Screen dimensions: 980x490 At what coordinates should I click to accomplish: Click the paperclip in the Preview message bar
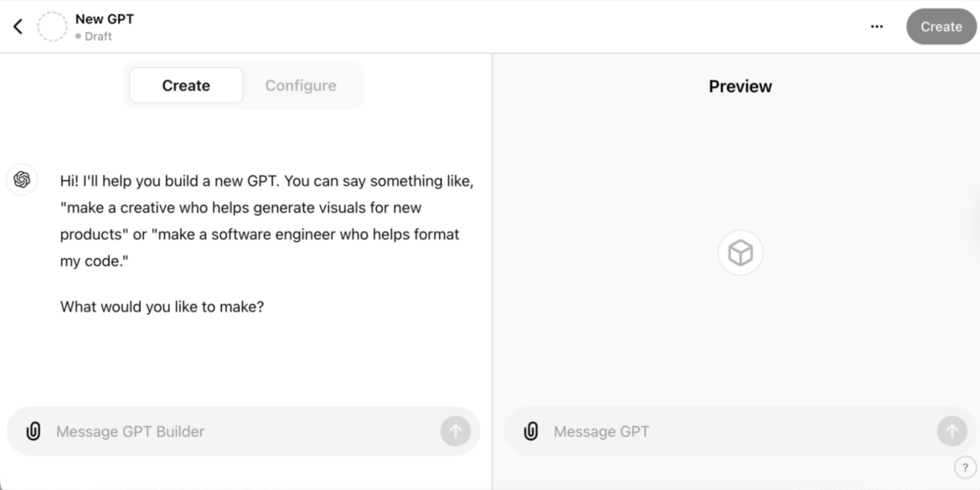[x=530, y=431]
